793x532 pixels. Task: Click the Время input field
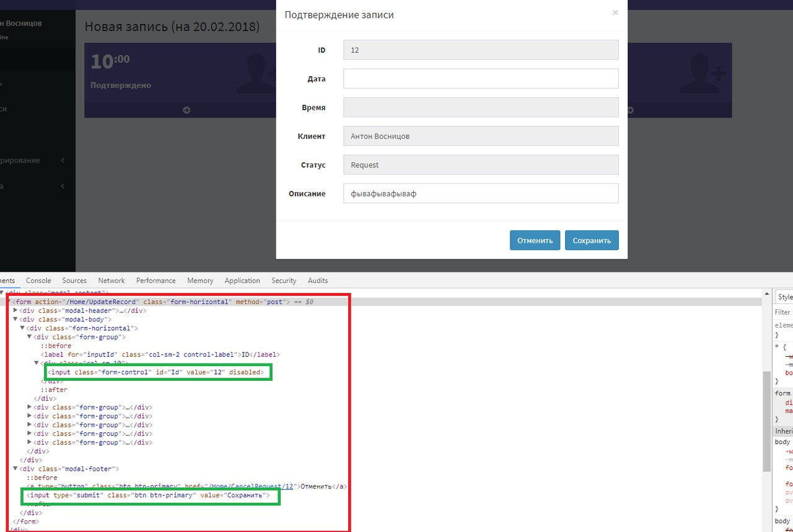481,107
